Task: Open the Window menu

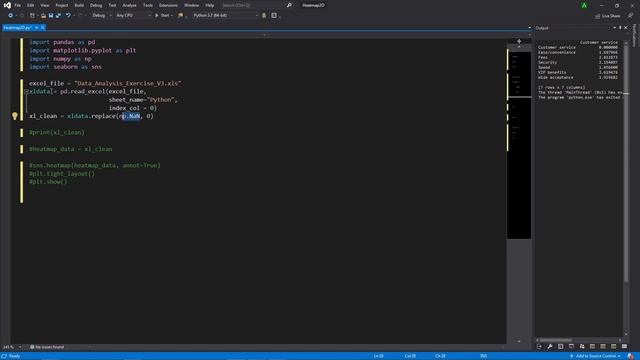Action: (191, 5)
